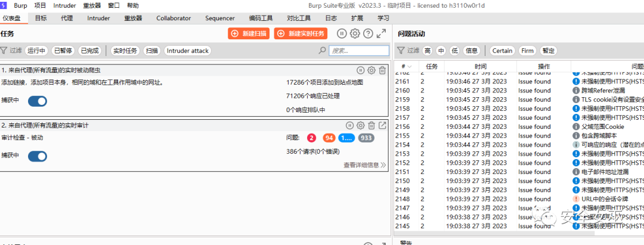Click the 搜索 input field
644x245 pixels.
tap(359, 51)
